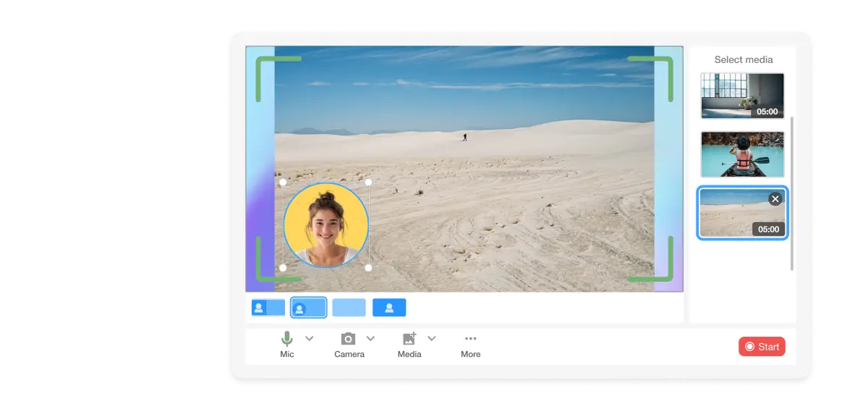Viewport: 868px width, 417px height.
Task: Open Media to add a recording source
Action: click(x=409, y=337)
